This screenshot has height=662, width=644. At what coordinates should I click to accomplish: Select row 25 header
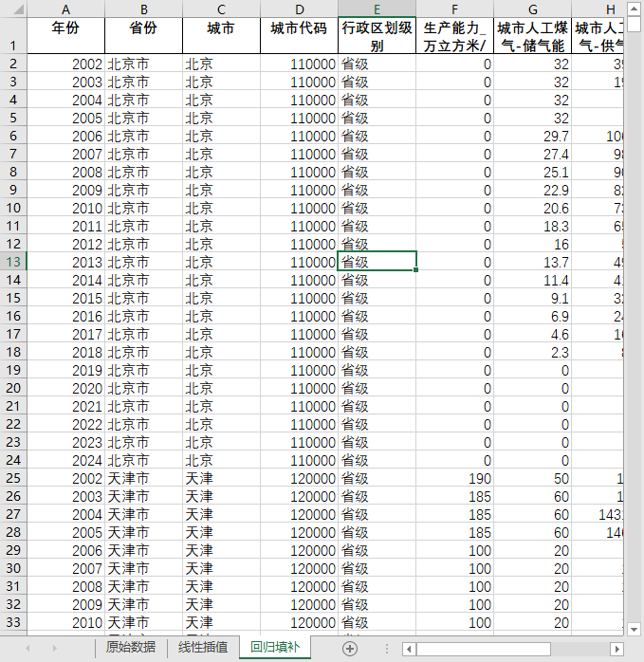click(13, 478)
